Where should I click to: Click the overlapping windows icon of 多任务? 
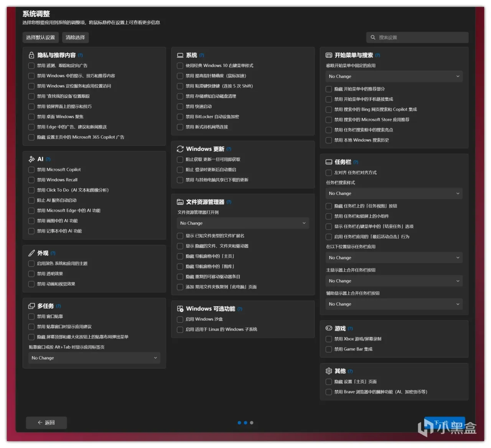(x=31, y=306)
